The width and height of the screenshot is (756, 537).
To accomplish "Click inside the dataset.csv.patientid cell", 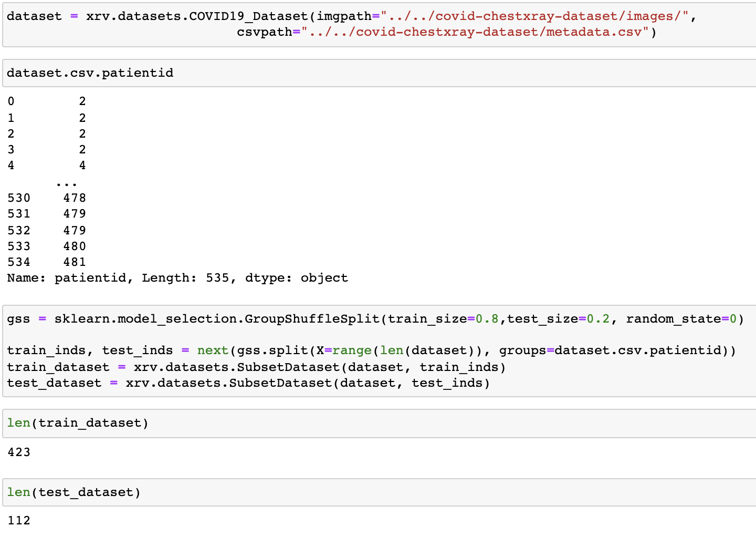I will [89, 73].
